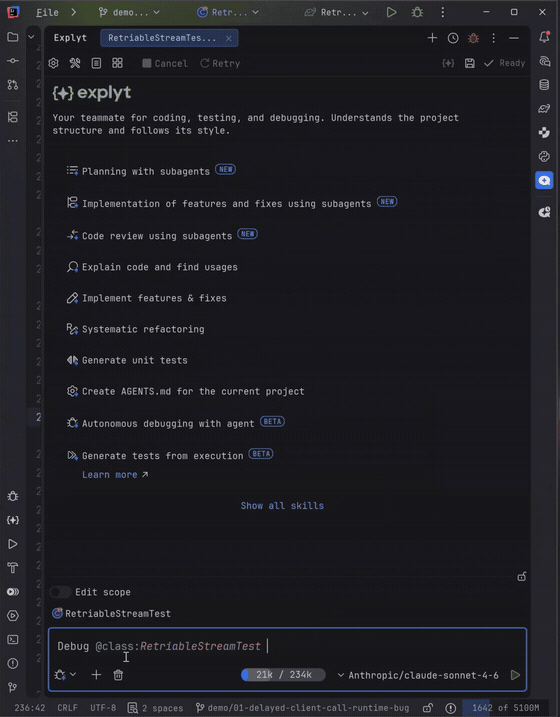Click the lock icon above the prompt box
The image size is (560, 717).
pyautogui.click(x=522, y=577)
